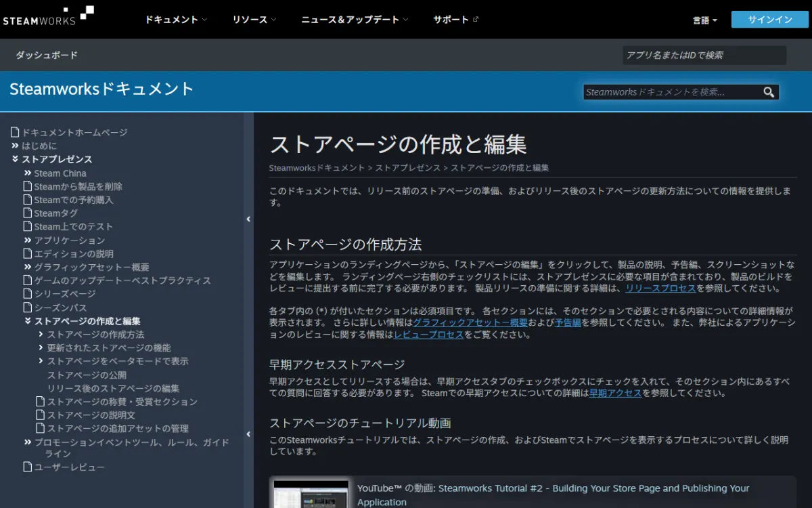Click the page icon beside シリーズページ
This screenshot has width=812, height=508.
(28, 294)
